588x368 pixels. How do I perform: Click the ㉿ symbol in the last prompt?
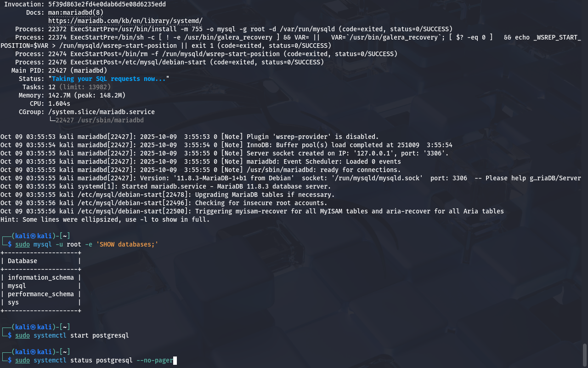(34, 352)
